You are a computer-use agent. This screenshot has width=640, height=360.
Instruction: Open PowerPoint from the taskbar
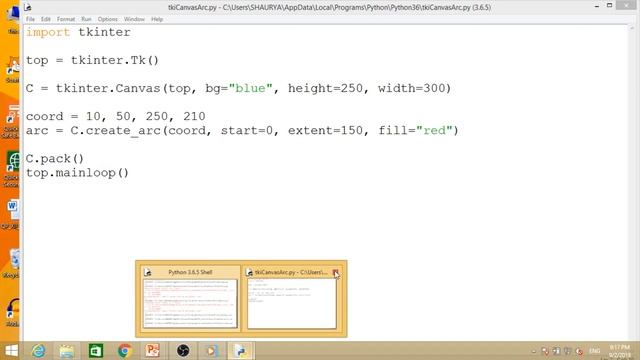click(153, 351)
